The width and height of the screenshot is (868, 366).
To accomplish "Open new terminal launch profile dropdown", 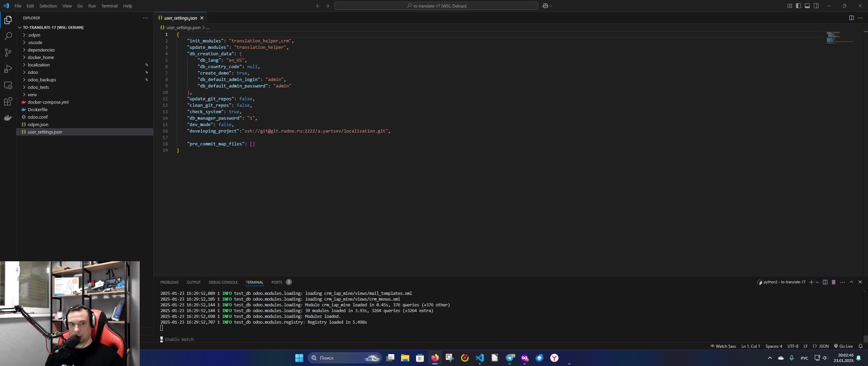I will point(817,282).
